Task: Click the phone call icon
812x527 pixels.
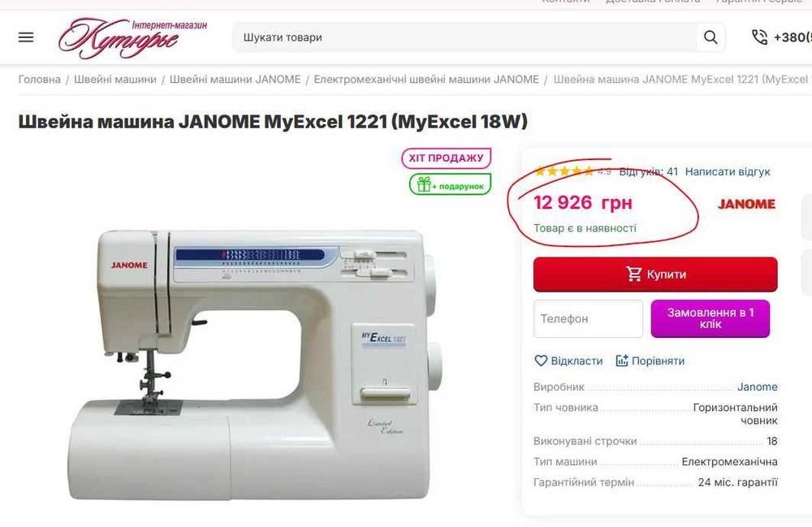Action: click(x=759, y=37)
